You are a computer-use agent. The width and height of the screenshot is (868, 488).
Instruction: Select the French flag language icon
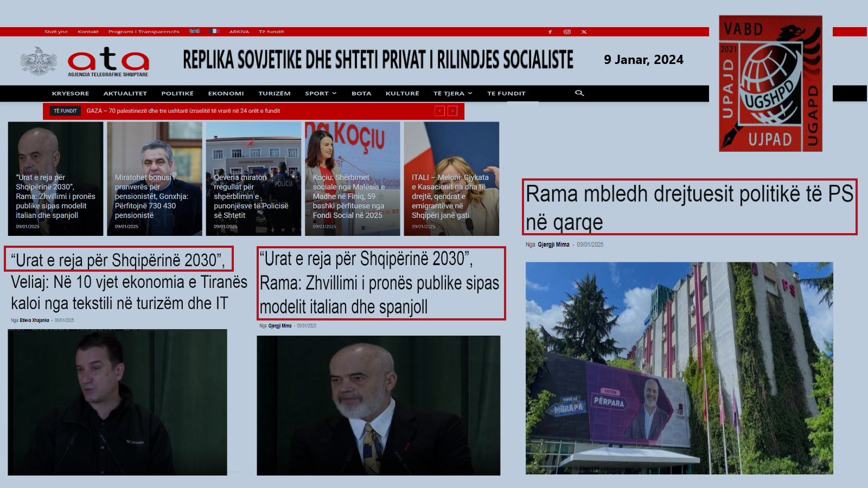[214, 31]
